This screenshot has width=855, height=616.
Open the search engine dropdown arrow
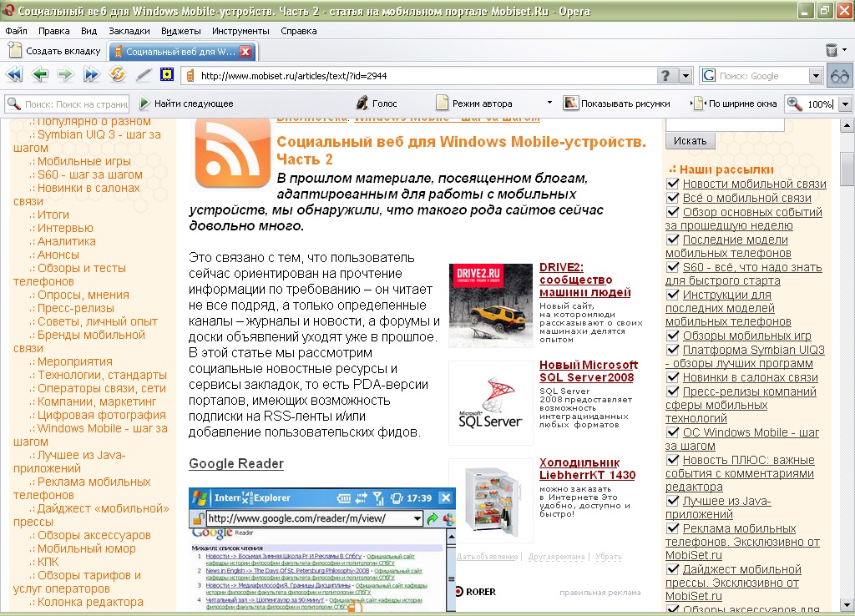[815, 76]
